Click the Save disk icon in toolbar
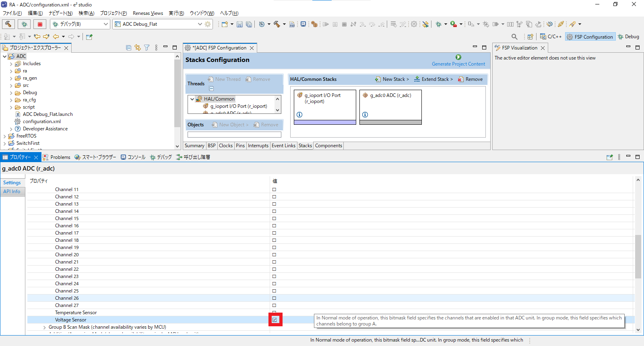The width and height of the screenshot is (644, 346). tap(239, 24)
